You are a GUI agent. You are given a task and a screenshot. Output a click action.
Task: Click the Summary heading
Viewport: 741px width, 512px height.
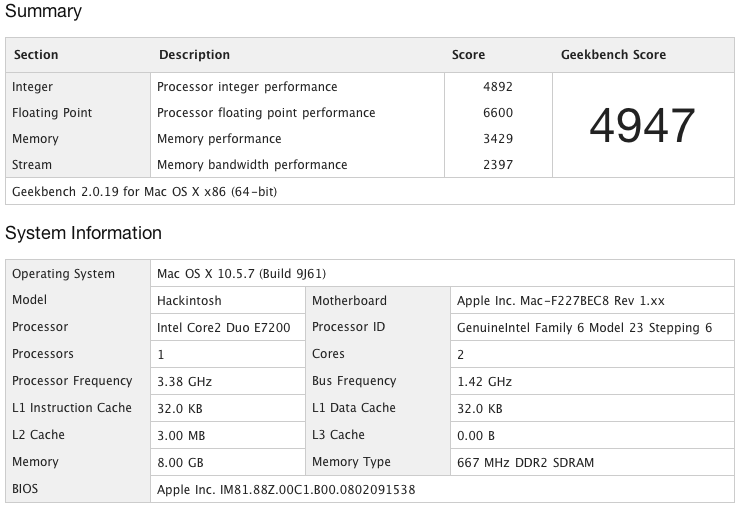(x=44, y=12)
